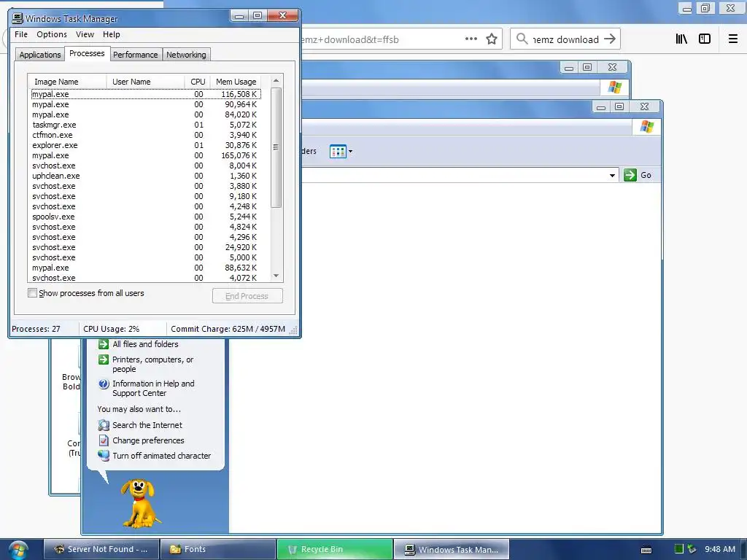
Task: Click the Task Manager title bar icon
Action: pyautogui.click(x=18, y=18)
